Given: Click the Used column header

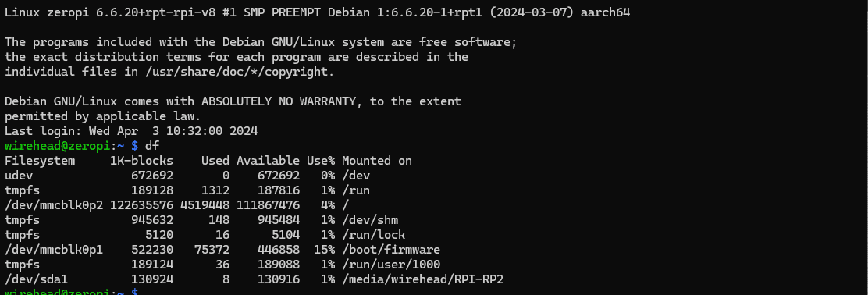Looking at the screenshot, I should tap(215, 161).
